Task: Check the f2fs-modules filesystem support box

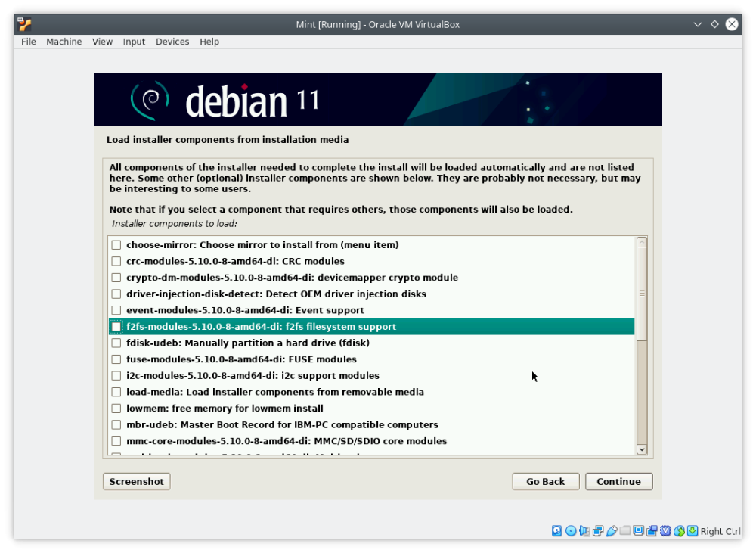Action: point(116,327)
